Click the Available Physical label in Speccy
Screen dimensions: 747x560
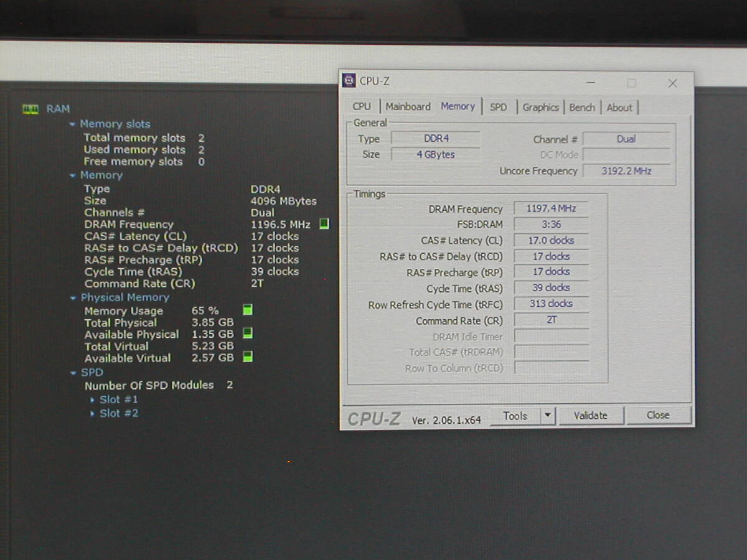[x=131, y=335]
